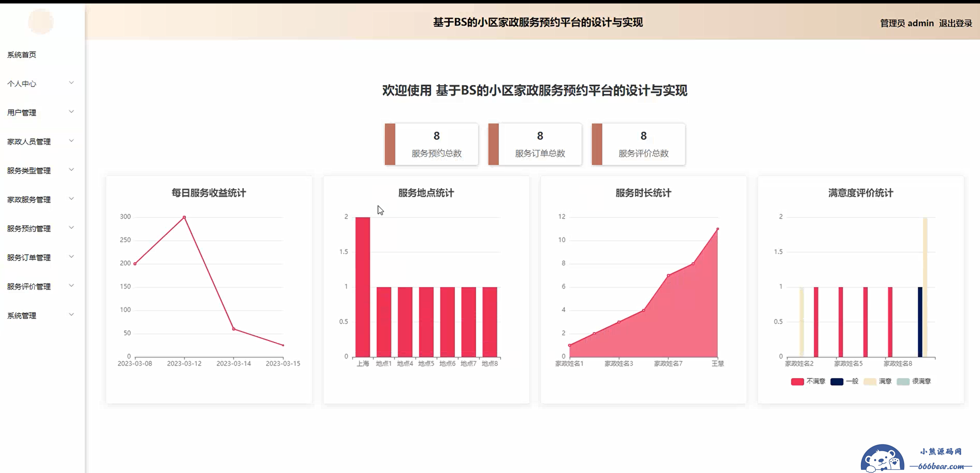Click the 家政姓名5 axis label
This screenshot has height=473, width=980.
[x=848, y=363]
